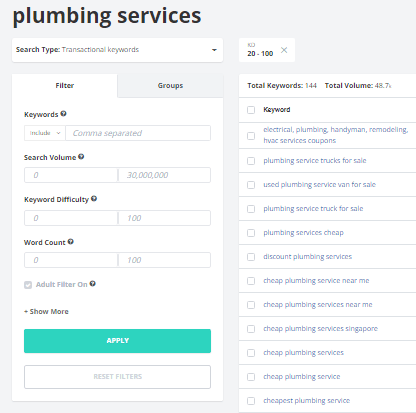Switch to the Groups tab
Screen dimensions: 416x413
pos(170,86)
